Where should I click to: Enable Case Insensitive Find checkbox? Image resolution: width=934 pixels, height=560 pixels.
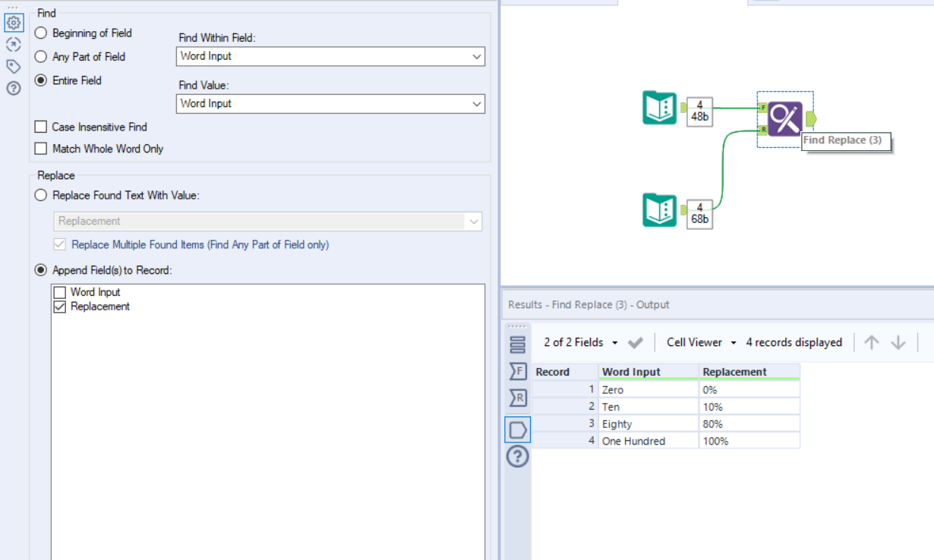coord(41,127)
